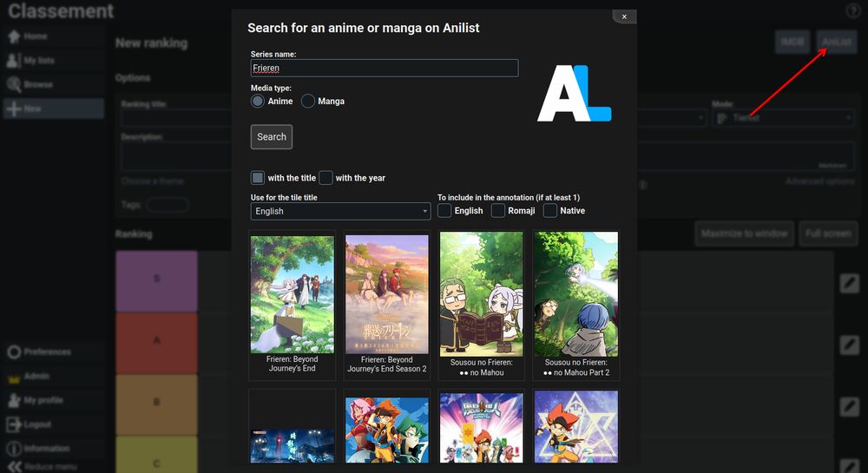
Task: Select the Manga media type
Action: (308, 102)
